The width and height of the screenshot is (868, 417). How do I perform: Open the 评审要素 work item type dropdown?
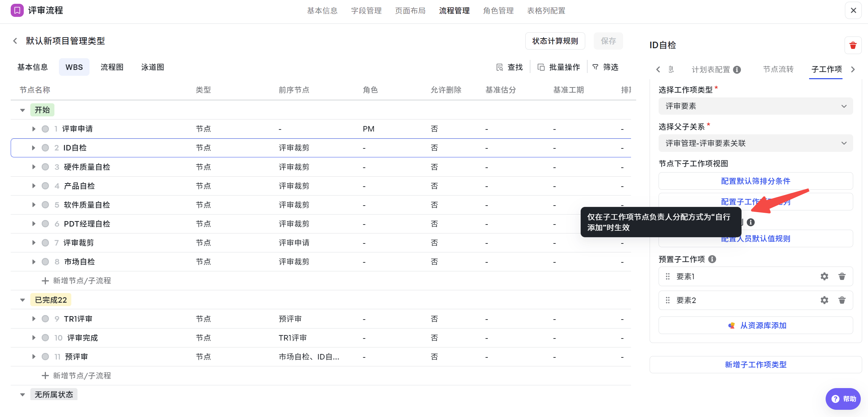[756, 106]
